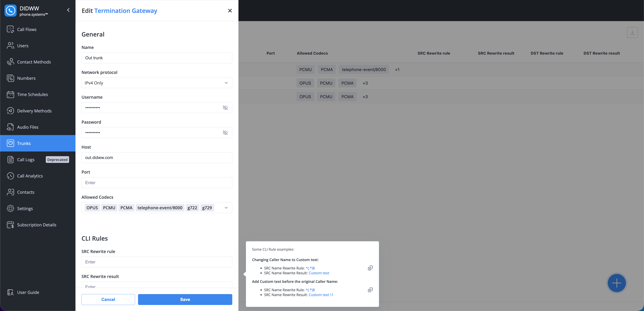644x311 pixels.
Task: Click into the Port input field
Action: [x=157, y=183]
